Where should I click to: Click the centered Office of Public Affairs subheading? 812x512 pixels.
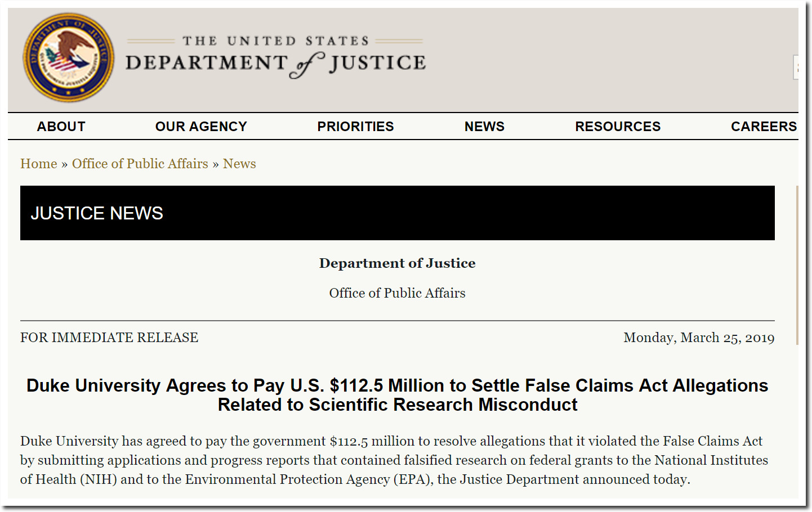click(x=398, y=293)
